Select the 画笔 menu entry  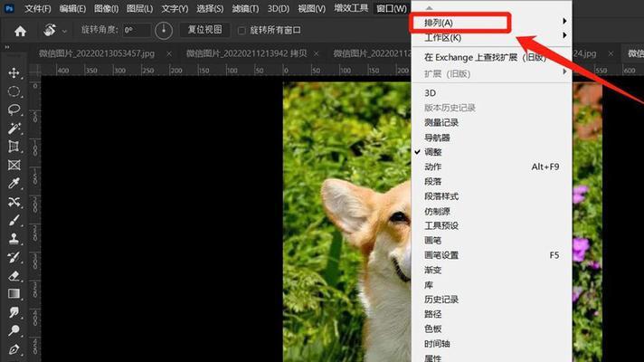pos(492,241)
